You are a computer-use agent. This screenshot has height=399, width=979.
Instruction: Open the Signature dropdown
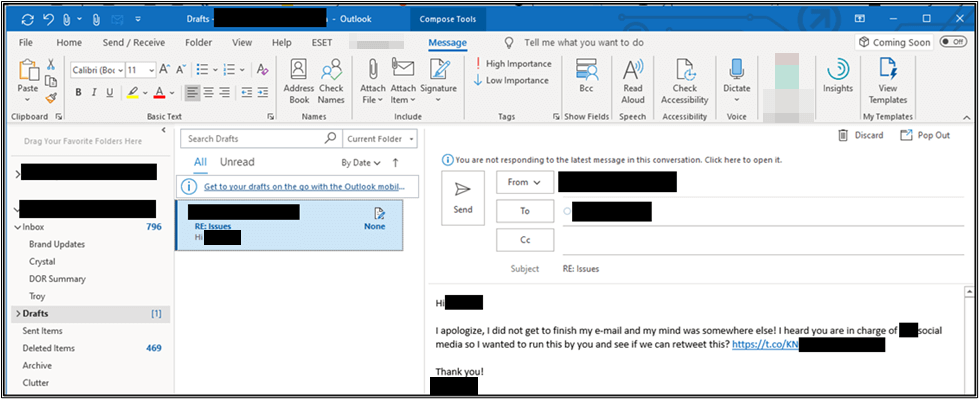pos(438,81)
